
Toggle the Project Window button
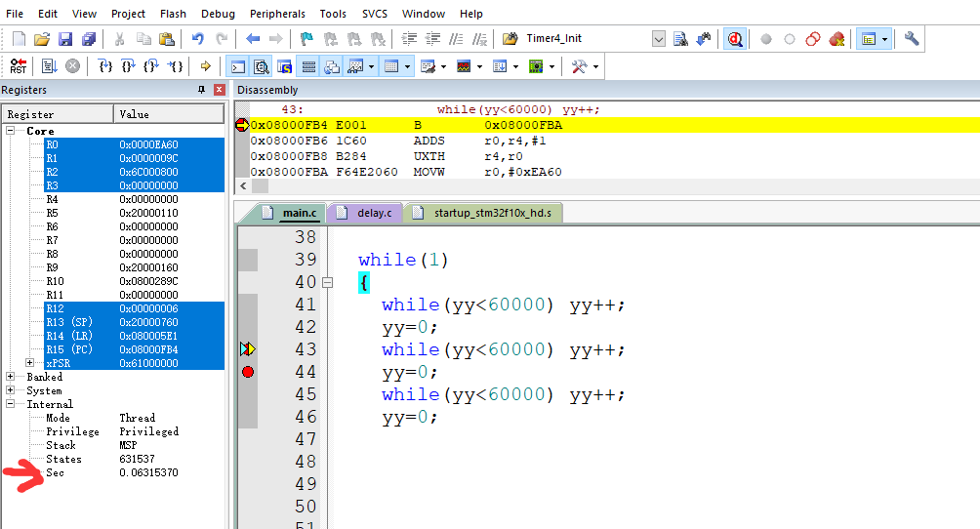[x=869, y=39]
